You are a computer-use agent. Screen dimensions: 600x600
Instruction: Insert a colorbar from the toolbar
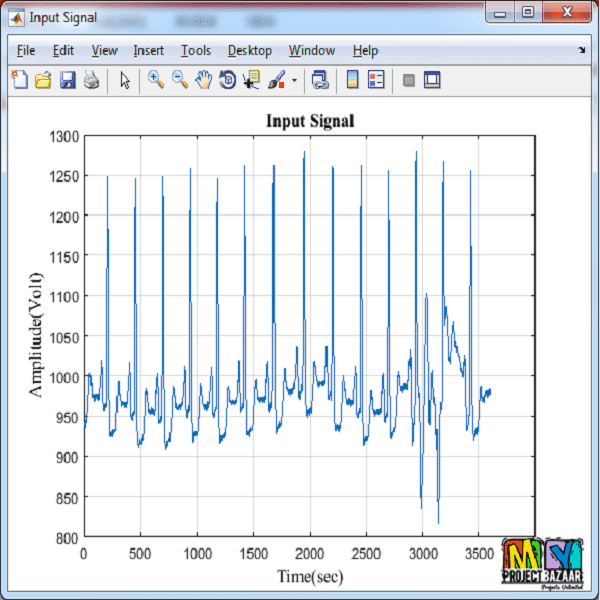point(352,80)
